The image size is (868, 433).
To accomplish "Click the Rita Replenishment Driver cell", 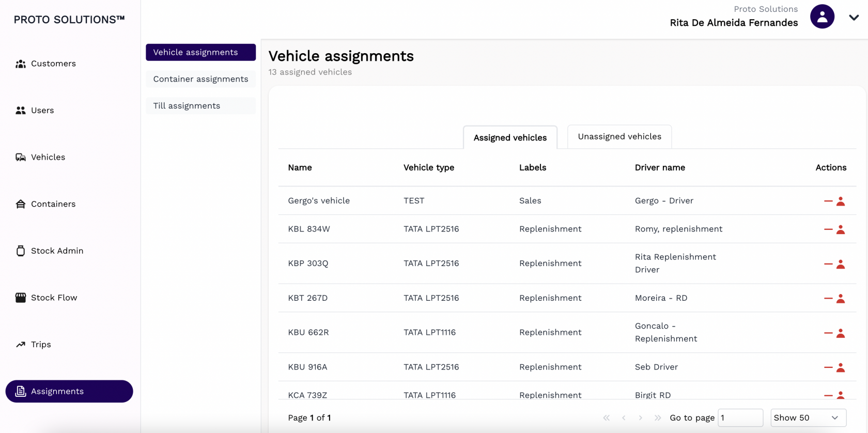I will (675, 263).
